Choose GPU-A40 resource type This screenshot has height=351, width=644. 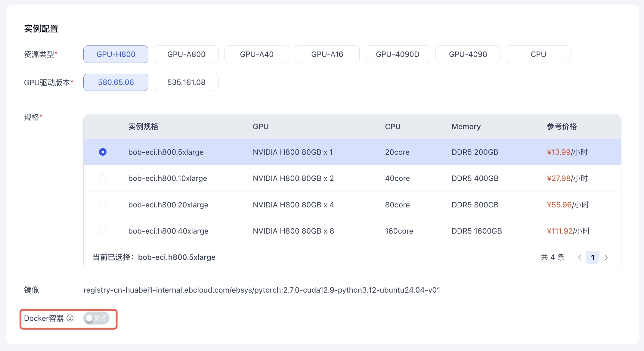pyautogui.click(x=257, y=54)
